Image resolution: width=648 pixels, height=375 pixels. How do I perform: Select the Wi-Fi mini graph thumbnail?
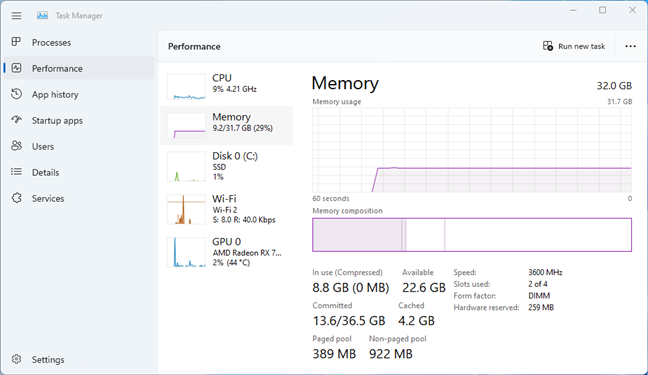click(x=186, y=209)
